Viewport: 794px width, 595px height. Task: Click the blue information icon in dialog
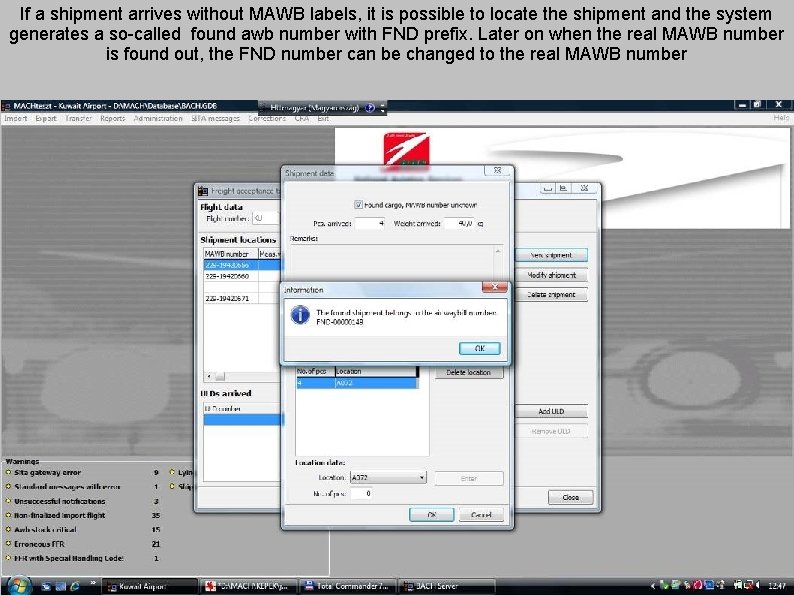pos(300,314)
